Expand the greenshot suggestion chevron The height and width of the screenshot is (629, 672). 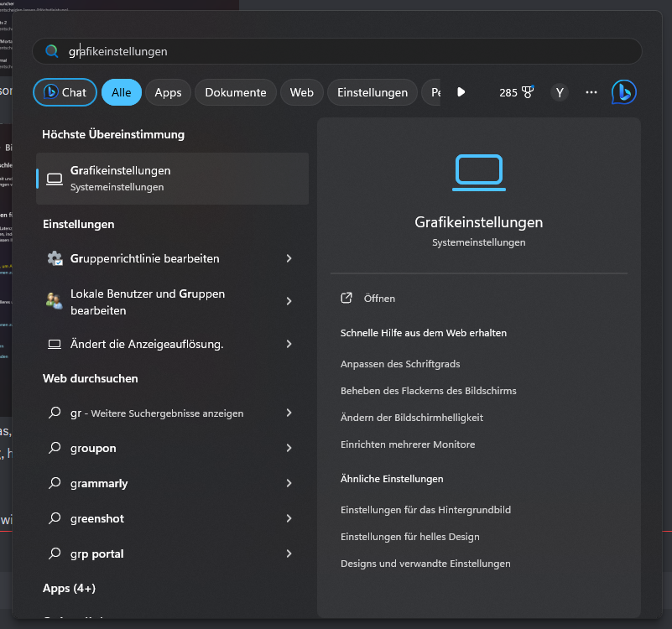click(x=289, y=518)
